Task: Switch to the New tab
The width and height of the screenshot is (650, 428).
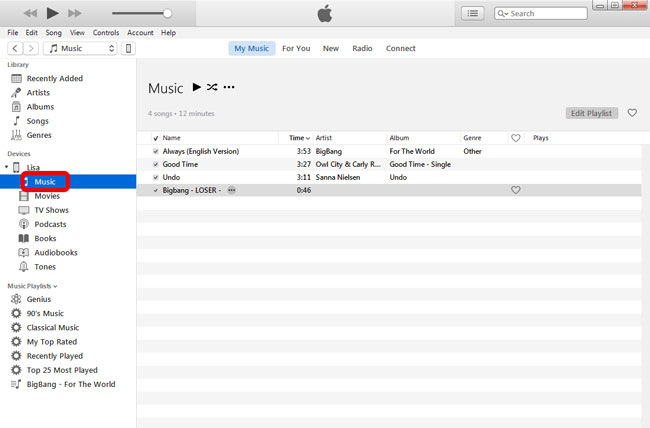Action: 331,48
